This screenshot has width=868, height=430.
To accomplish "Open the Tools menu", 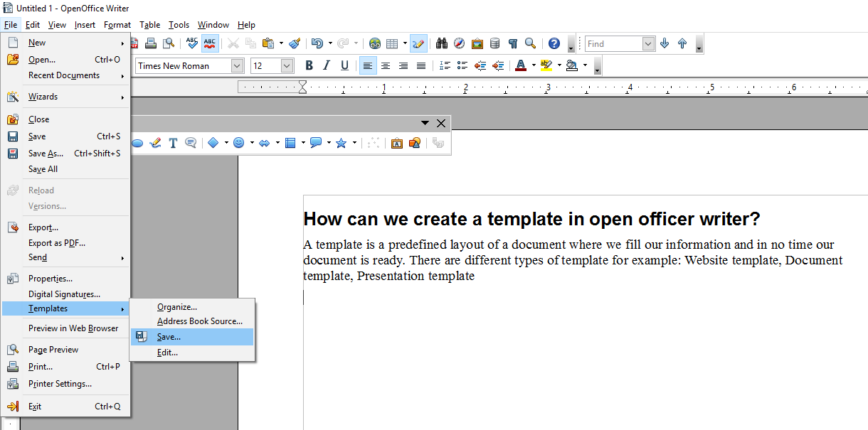I will coord(179,24).
